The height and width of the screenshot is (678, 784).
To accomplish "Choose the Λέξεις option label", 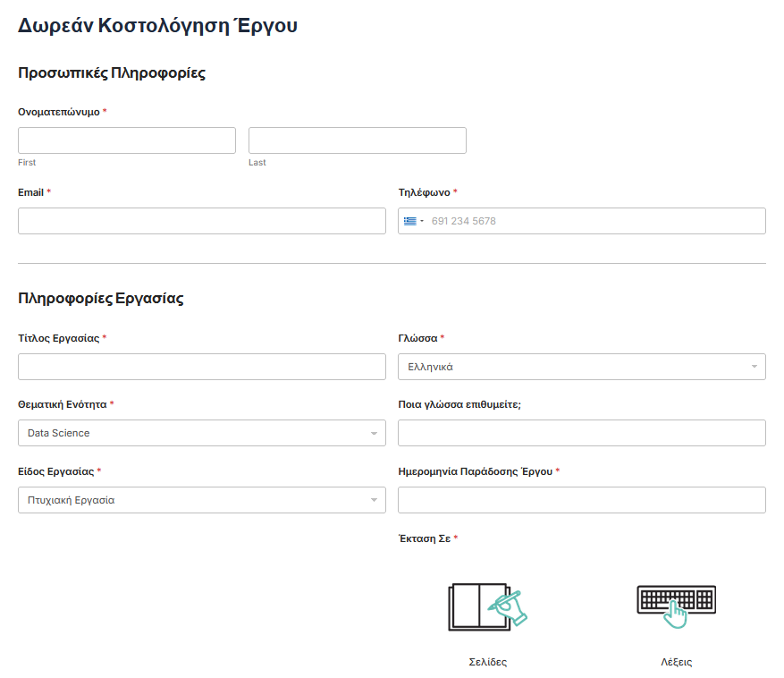I will [x=676, y=663].
